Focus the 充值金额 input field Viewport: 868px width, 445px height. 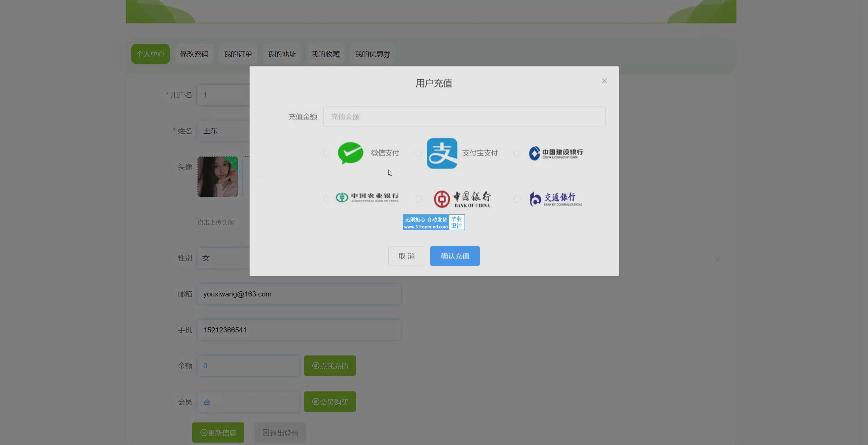pyautogui.click(x=464, y=117)
